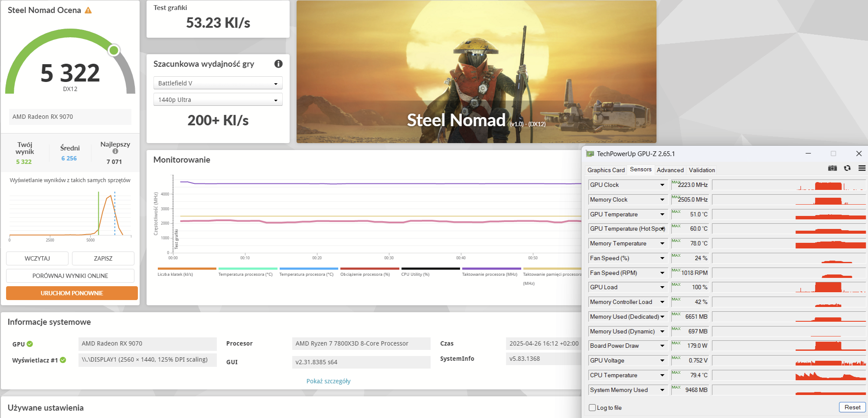Image resolution: width=868 pixels, height=418 pixels.
Task: Expand the Board Power Draw sensor dropdown
Action: point(662,346)
